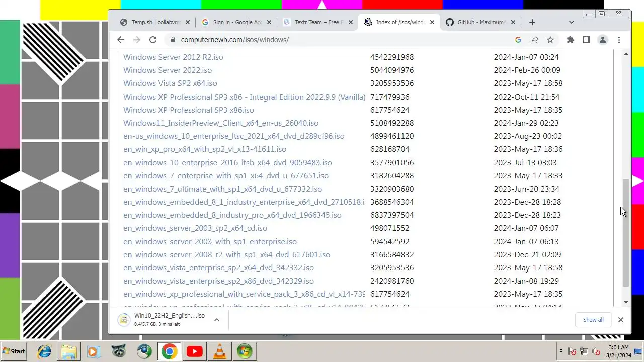Open Windows Media Player taskbar icon
The image size is (644, 362).
[x=94, y=351]
